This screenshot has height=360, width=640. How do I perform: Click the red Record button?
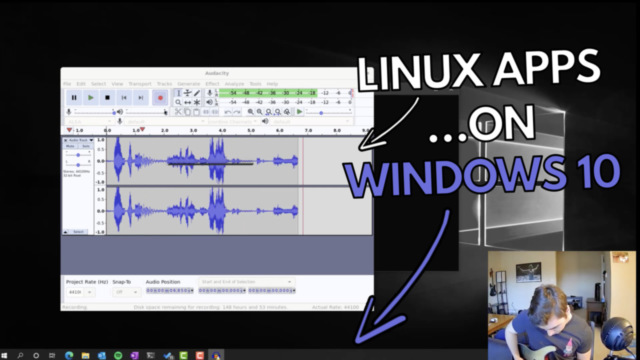160,98
